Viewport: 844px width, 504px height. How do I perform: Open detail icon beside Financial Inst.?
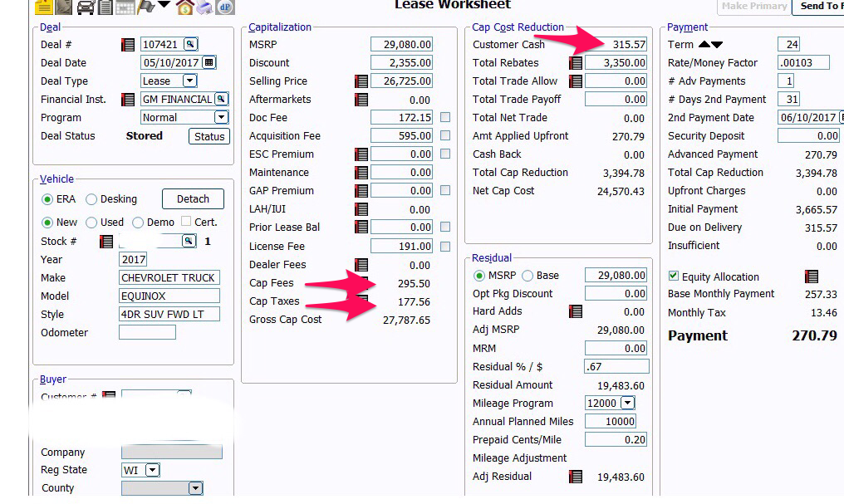coord(128,100)
